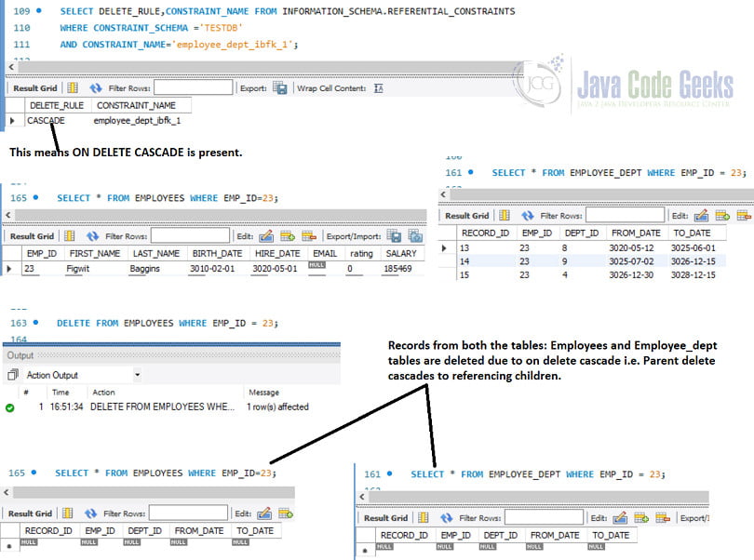Click the copy icon left of Action Output

pyautogui.click(x=13, y=375)
